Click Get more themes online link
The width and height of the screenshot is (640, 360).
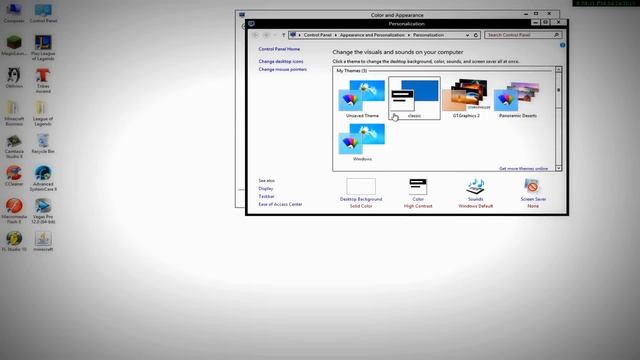524,169
